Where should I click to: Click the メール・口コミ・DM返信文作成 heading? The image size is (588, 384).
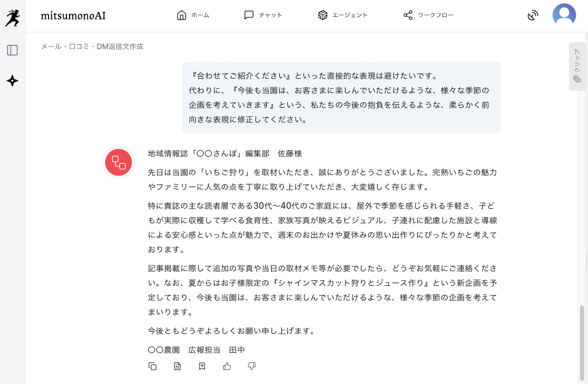click(x=92, y=46)
